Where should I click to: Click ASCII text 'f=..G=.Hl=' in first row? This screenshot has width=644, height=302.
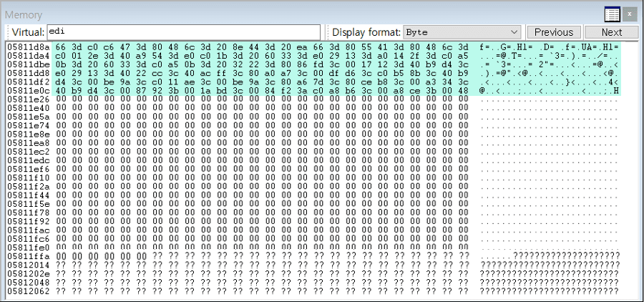pos(507,47)
